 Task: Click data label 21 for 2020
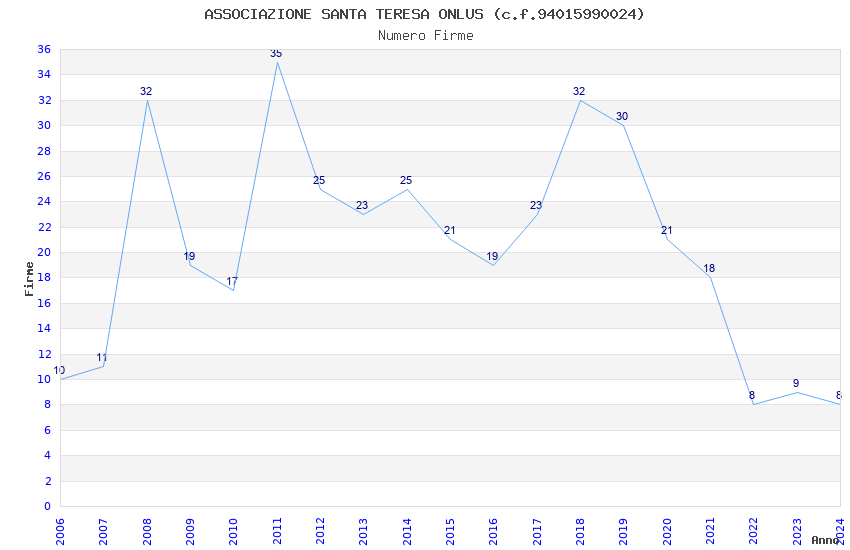pyautogui.click(x=666, y=230)
